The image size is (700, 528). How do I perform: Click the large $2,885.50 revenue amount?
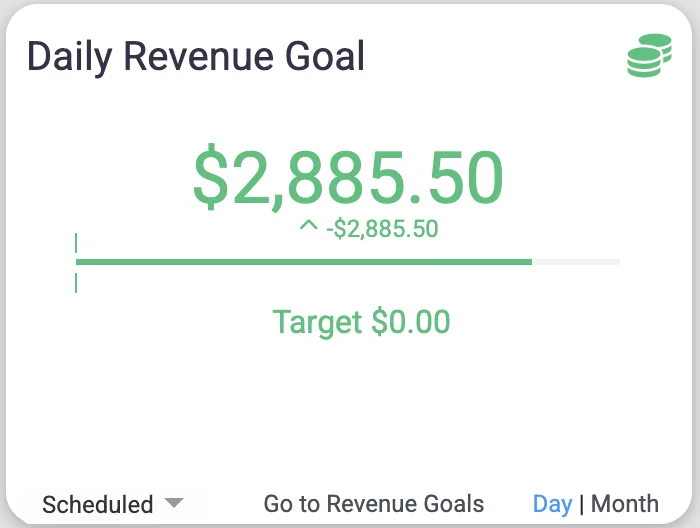[x=348, y=178]
